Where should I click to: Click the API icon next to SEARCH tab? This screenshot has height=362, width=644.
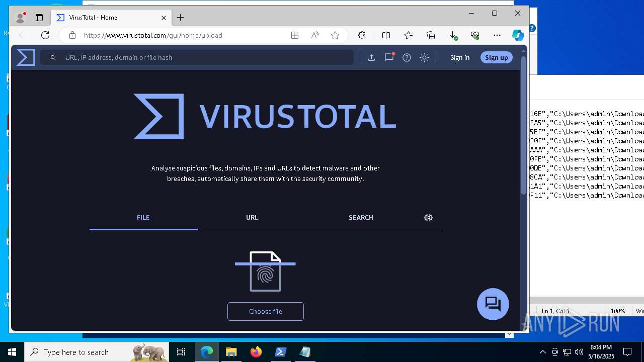click(428, 218)
